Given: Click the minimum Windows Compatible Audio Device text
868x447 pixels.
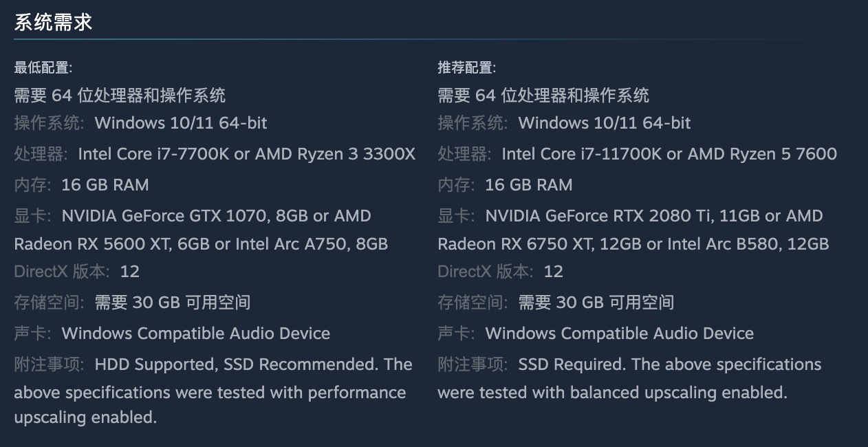Looking at the screenshot, I should point(196,334).
